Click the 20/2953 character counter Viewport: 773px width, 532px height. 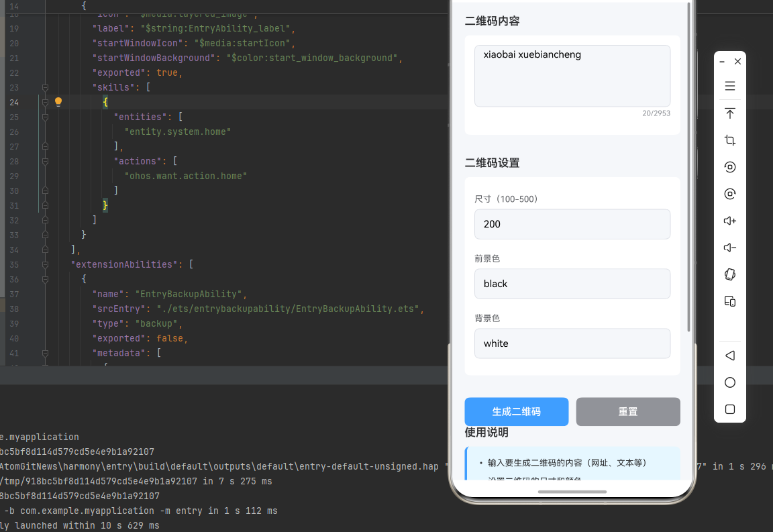656,113
